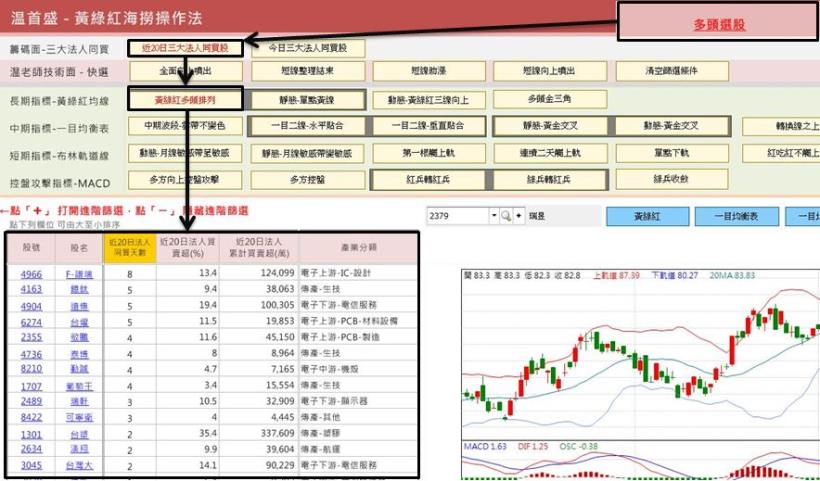The height and width of the screenshot is (481, 820).
Task: Open stock code link 4736
Action: coord(31,354)
